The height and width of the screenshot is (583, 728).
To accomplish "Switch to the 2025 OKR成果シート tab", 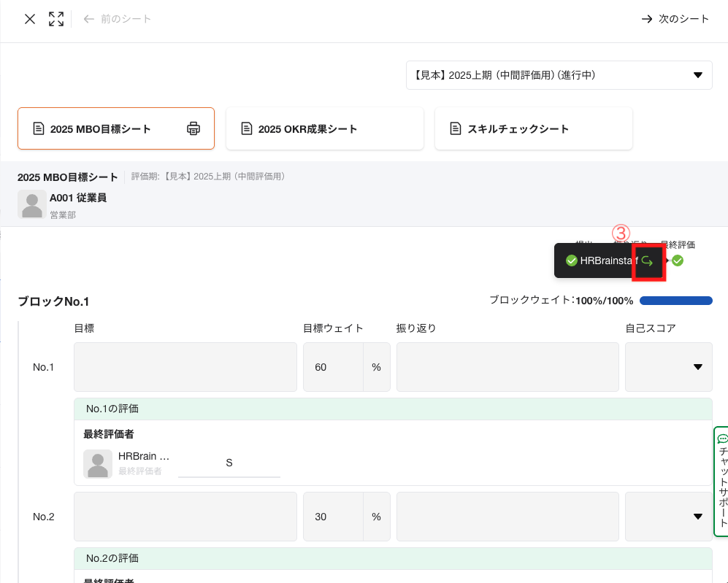I will click(324, 128).
